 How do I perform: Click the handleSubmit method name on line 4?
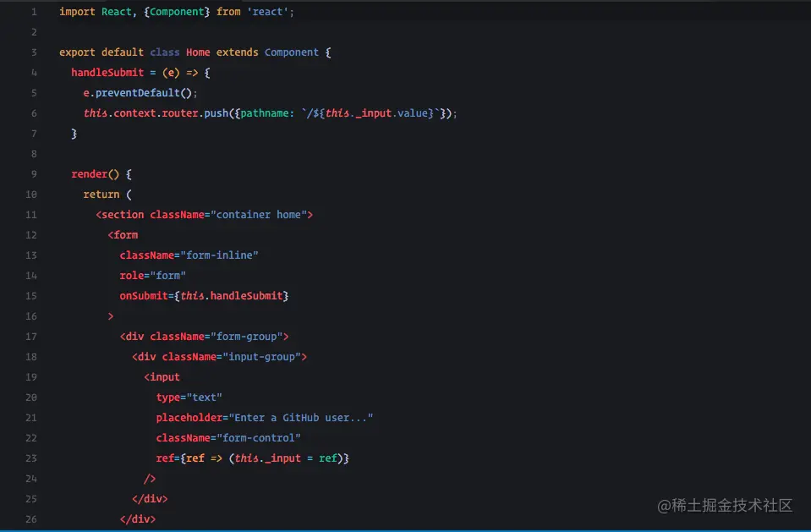[107, 72]
